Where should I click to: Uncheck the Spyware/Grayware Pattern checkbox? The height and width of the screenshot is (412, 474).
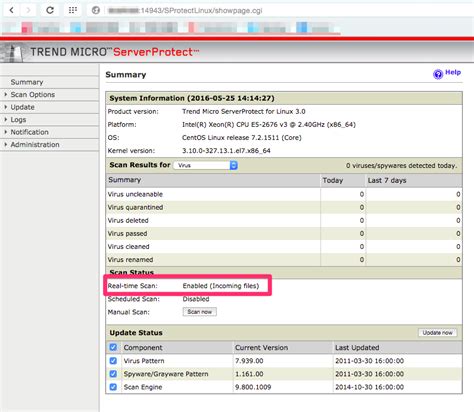(x=113, y=374)
